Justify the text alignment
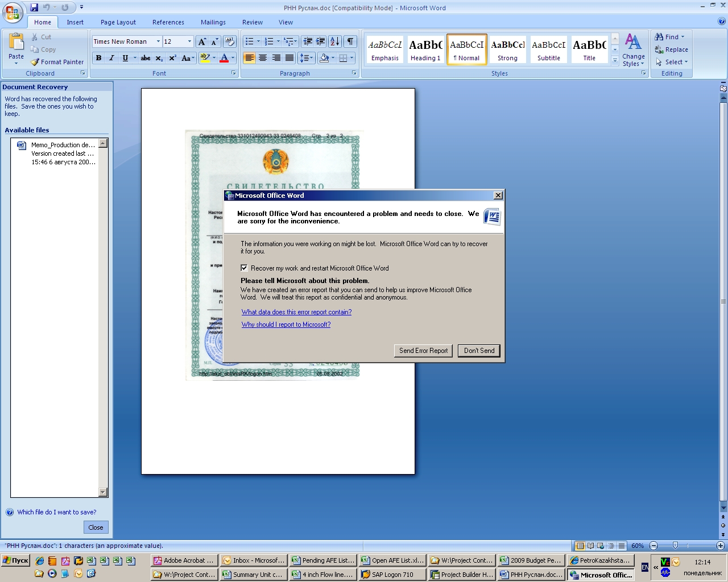Screen dimensions: 728x582 click(289, 58)
